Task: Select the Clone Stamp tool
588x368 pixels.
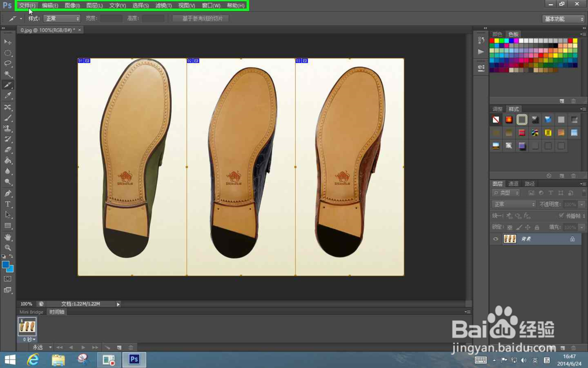Action: click(x=8, y=128)
